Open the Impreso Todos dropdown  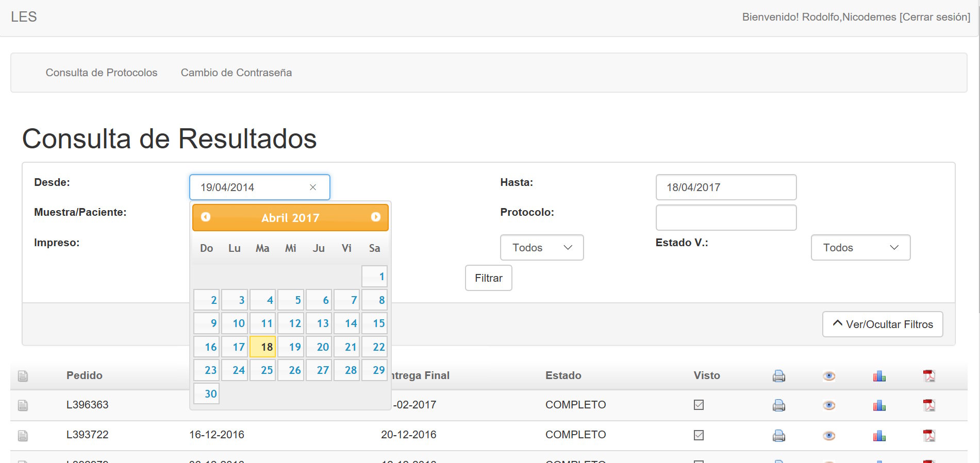541,248
